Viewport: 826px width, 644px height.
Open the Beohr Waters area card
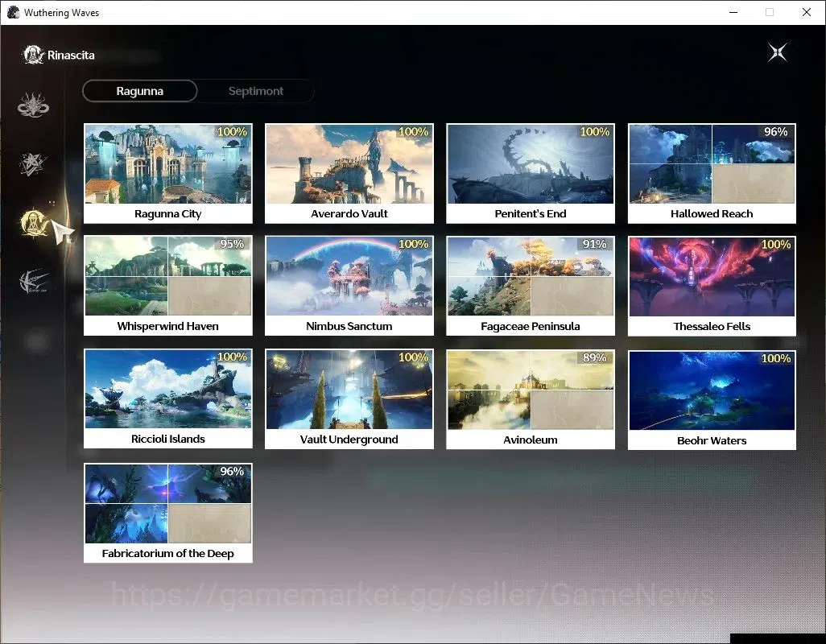[x=712, y=399]
